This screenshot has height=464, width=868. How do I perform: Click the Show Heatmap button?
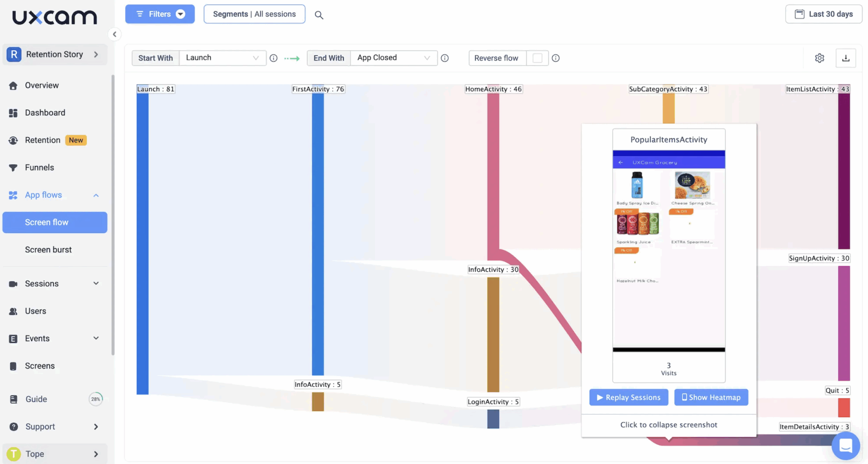pos(711,397)
